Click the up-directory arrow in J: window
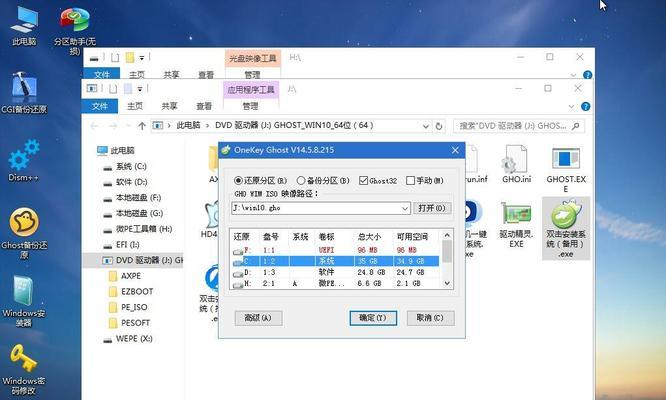The width and height of the screenshot is (666, 400). 141,126
